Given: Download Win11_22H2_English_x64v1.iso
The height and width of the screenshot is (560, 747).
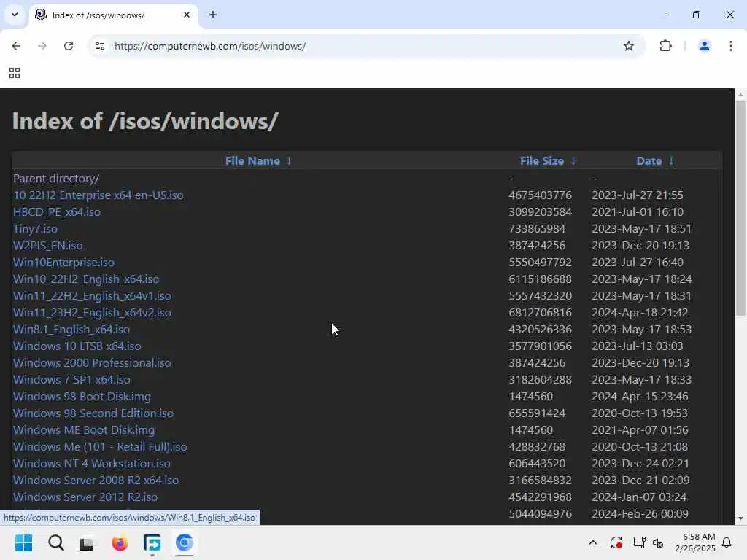Looking at the screenshot, I should click(92, 296).
